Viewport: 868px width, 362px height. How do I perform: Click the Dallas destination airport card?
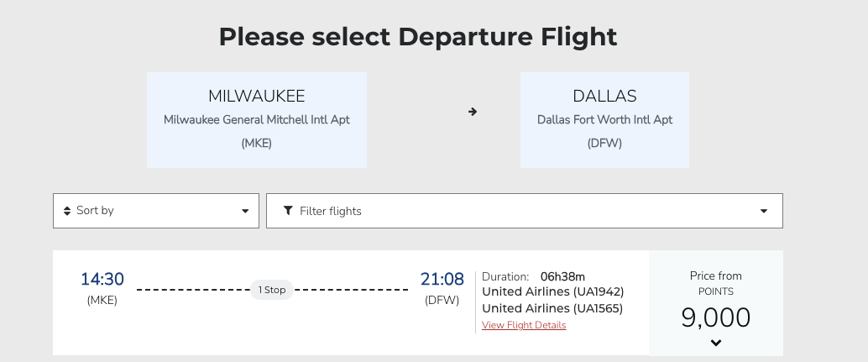[x=604, y=119]
